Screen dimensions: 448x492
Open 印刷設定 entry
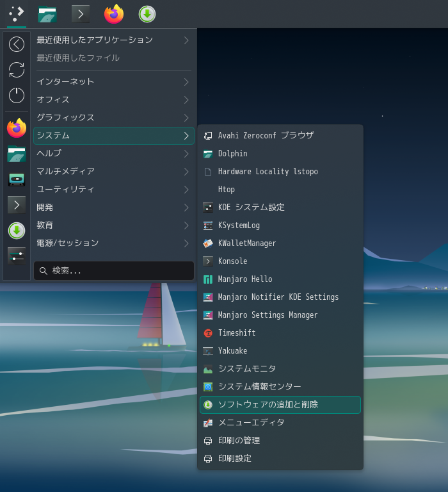click(280, 459)
